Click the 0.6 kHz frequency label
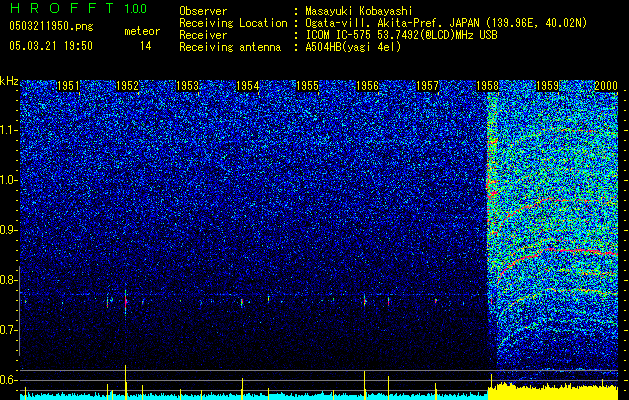Image resolution: width=629 pixels, height=400 pixels. point(9,380)
